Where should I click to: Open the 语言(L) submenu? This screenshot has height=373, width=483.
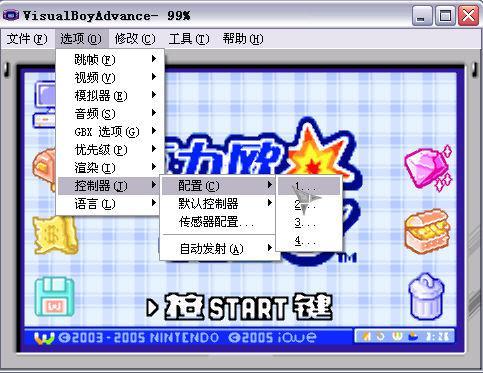(110, 203)
